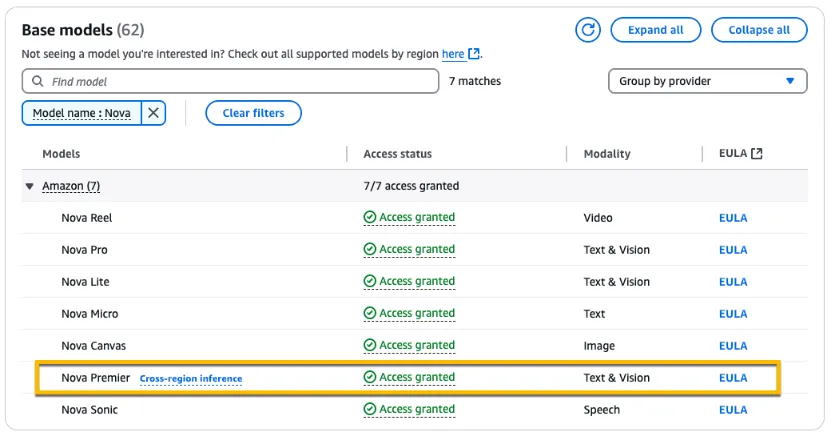Click Access granted status for Nova Pro
Image resolution: width=832 pixels, height=434 pixels.
click(409, 249)
